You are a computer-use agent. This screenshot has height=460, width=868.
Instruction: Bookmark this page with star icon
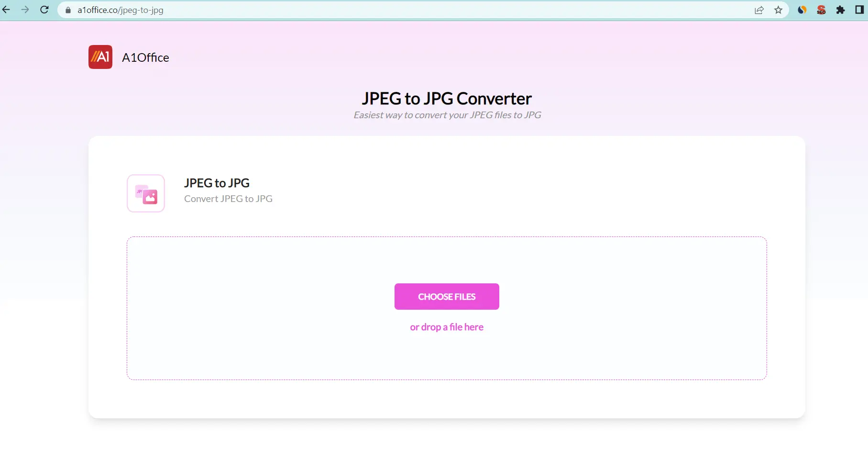click(779, 10)
